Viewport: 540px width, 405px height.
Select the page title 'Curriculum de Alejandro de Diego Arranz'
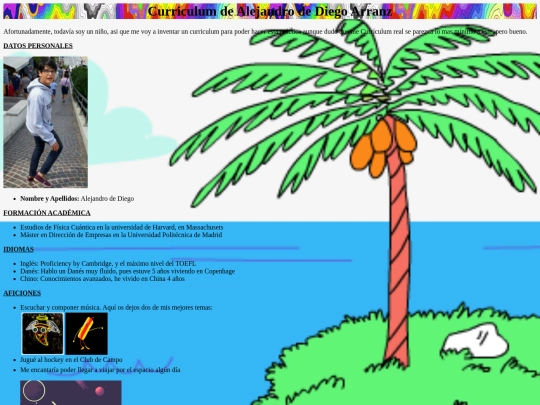click(270, 11)
